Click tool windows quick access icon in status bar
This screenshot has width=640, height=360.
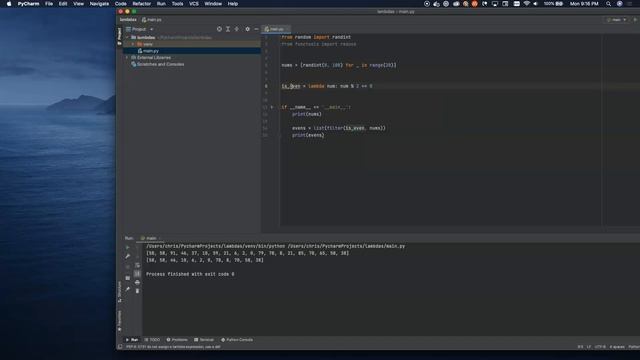[x=120, y=347]
